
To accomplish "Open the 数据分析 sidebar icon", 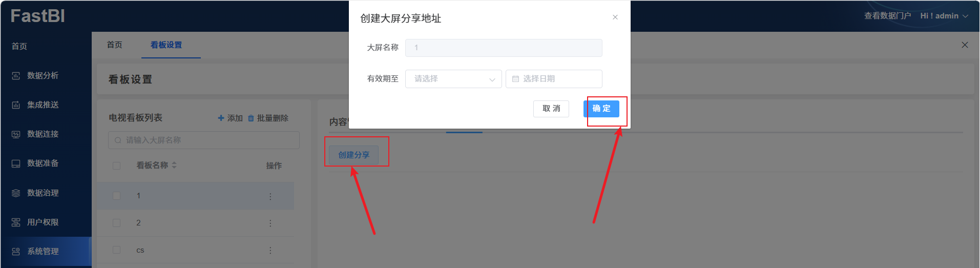I will (16, 76).
